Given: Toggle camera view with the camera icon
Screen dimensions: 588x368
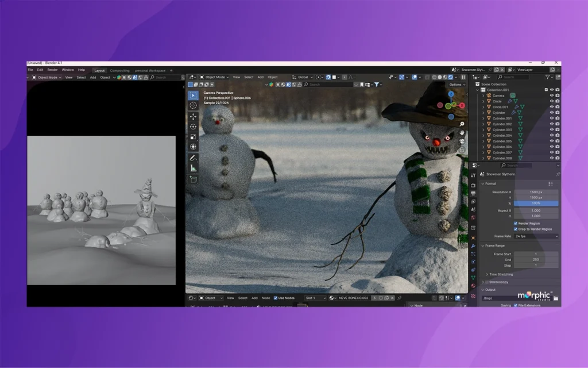Looking at the screenshot, I should tap(462, 141).
